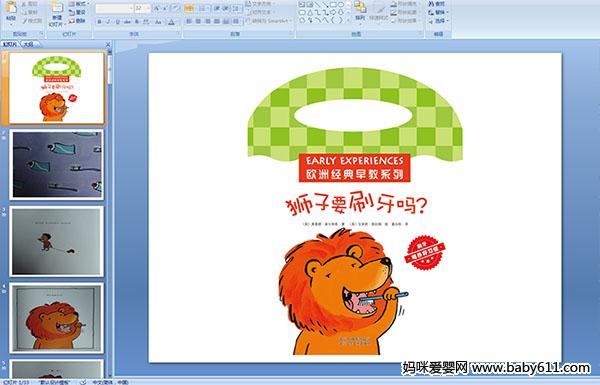
Task: Toggle Italic formatting
Action: [x=108, y=22]
